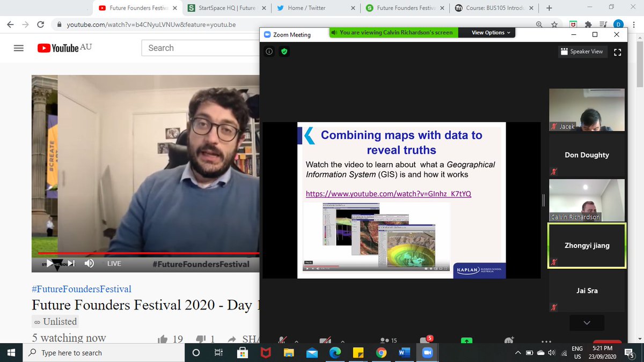
Task: Unmute the Zoom microphone
Action: coord(282,340)
